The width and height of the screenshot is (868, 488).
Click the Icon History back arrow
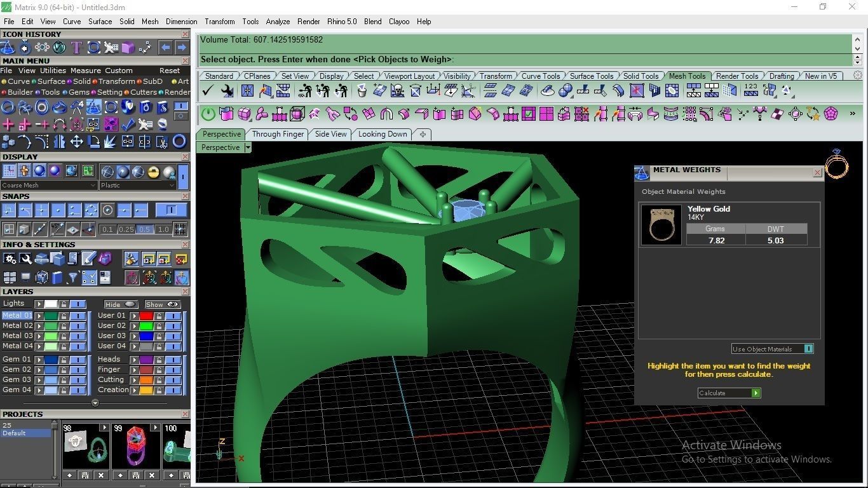165,48
